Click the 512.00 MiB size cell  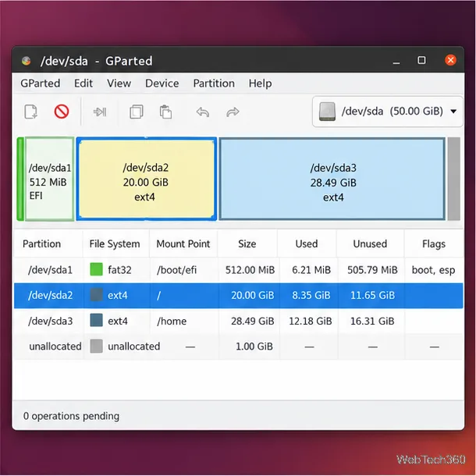[250, 270]
